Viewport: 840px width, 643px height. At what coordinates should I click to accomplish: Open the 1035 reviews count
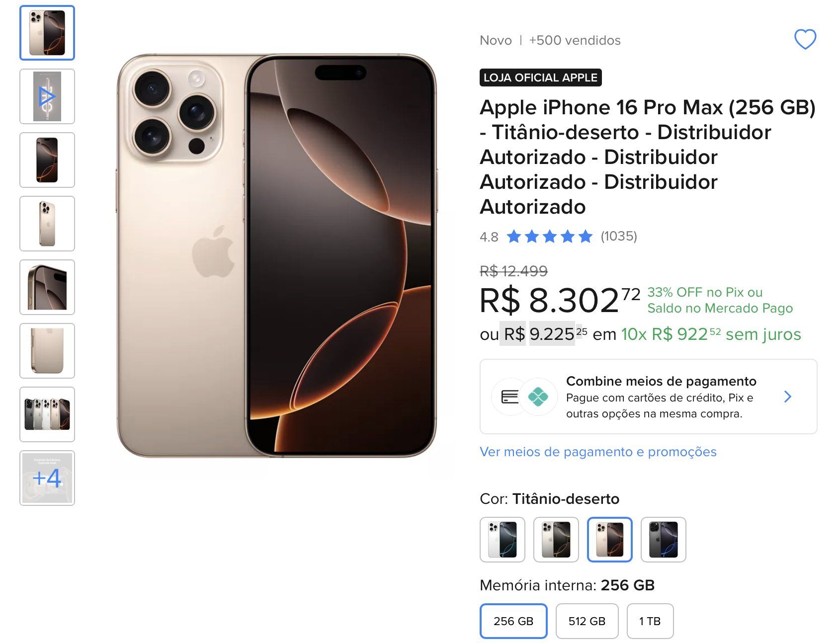pyautogui.click(x=619, y=236)
